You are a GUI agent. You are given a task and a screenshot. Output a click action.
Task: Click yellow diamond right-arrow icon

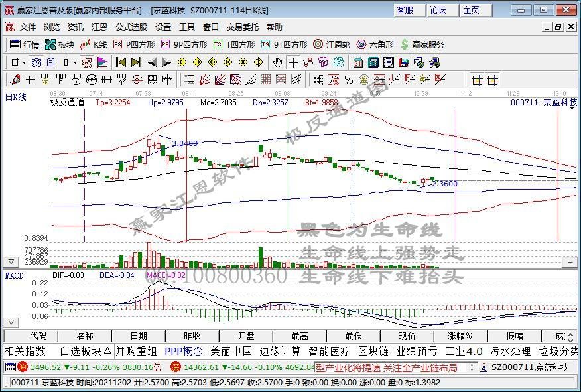(x=197, y=62)
